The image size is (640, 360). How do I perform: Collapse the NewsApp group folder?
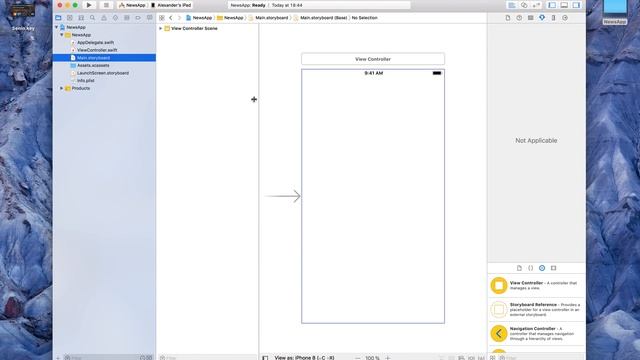click(62, 35)
